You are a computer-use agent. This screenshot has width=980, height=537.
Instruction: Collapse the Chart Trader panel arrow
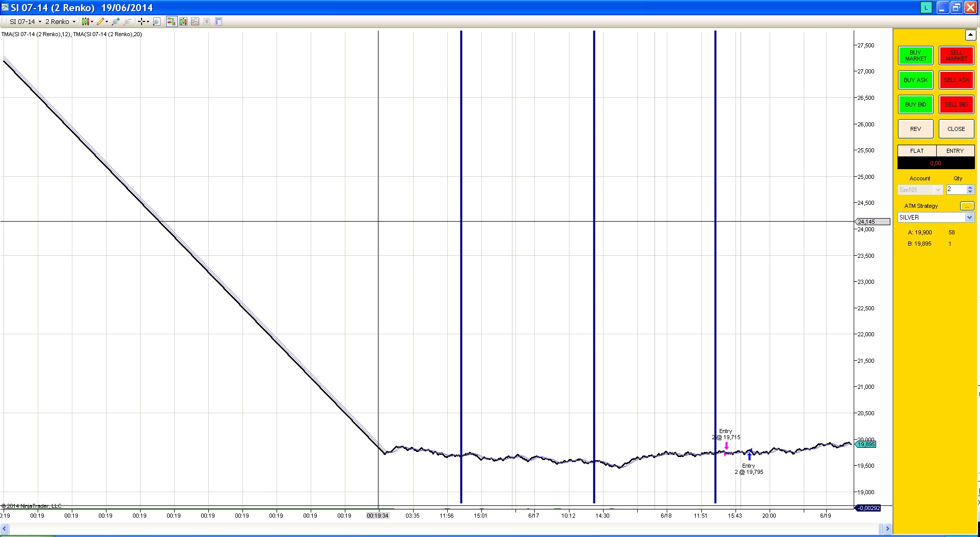[970, 35]
